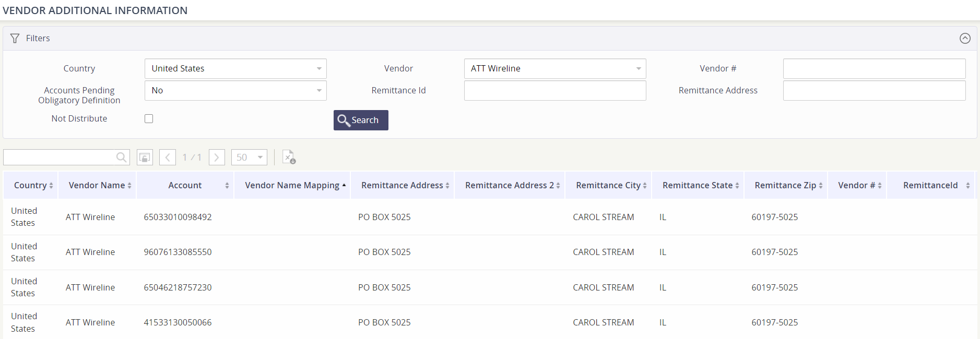Click United States in the 96076133085550 row

(x=24, y=252)
